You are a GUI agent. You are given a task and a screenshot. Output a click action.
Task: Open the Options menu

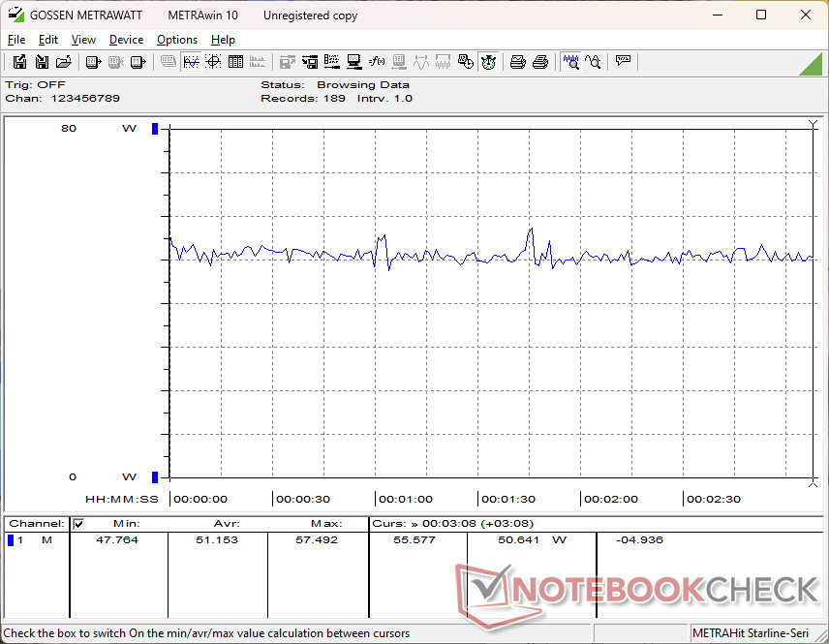(x=177, y=40)
